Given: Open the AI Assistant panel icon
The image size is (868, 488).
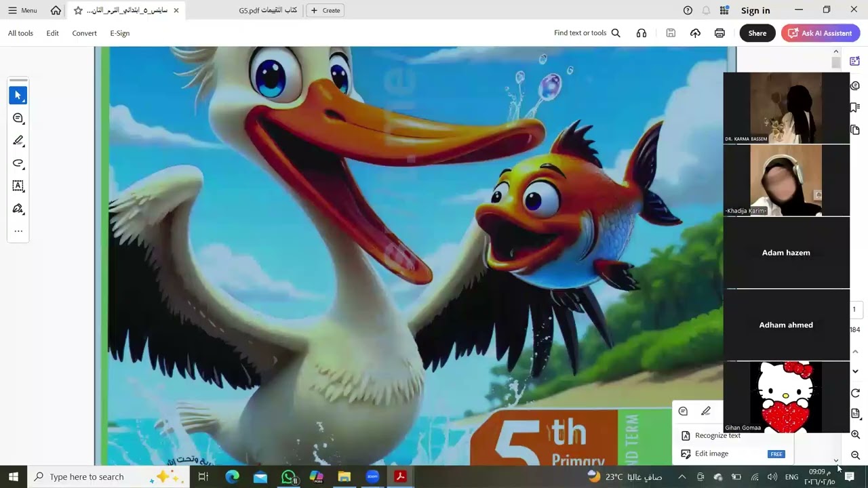Looking at the screenshot, I should point(855,62).
